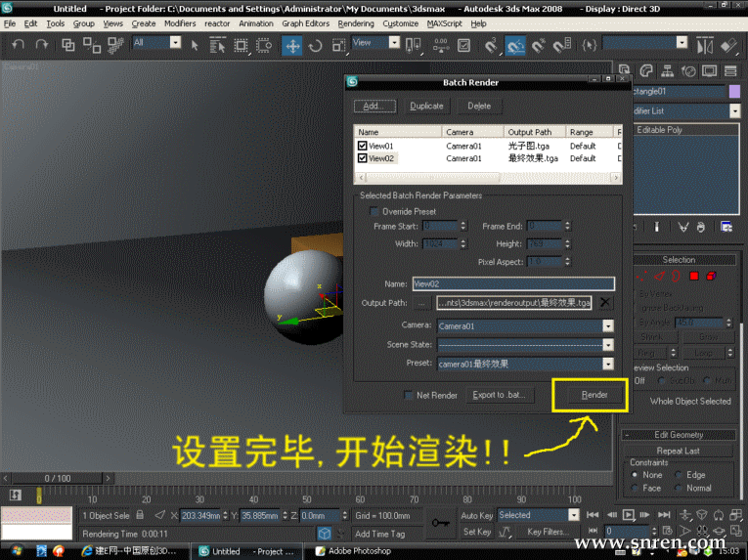
Task: Tick the Net Render checkbox
Action: (x=409, y=395)
